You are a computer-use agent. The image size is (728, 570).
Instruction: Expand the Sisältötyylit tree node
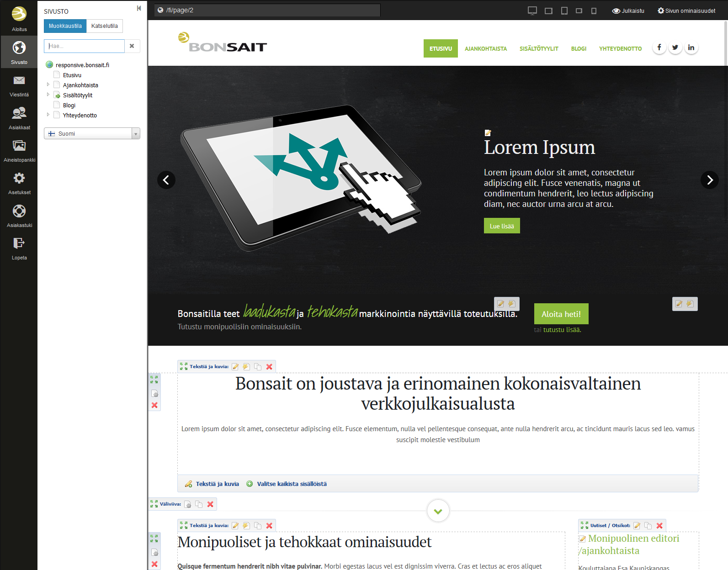coord(48,95)
